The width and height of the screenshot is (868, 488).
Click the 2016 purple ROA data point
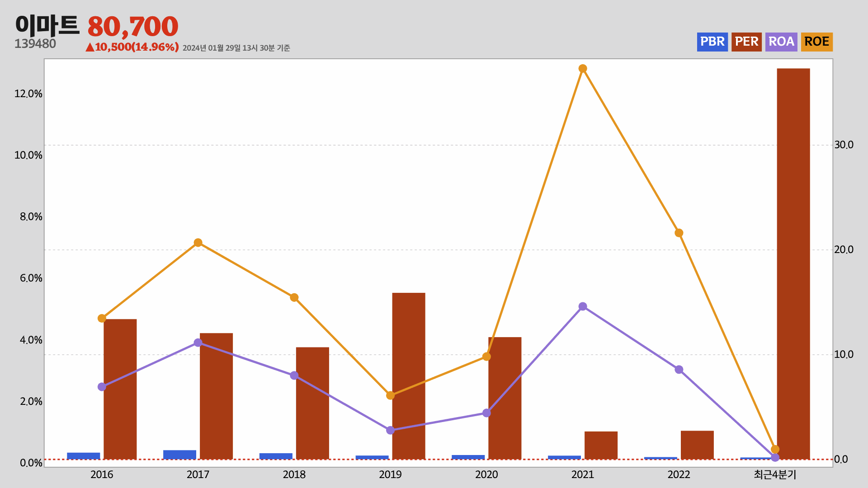pyautogui.click(x=102, y=387)
